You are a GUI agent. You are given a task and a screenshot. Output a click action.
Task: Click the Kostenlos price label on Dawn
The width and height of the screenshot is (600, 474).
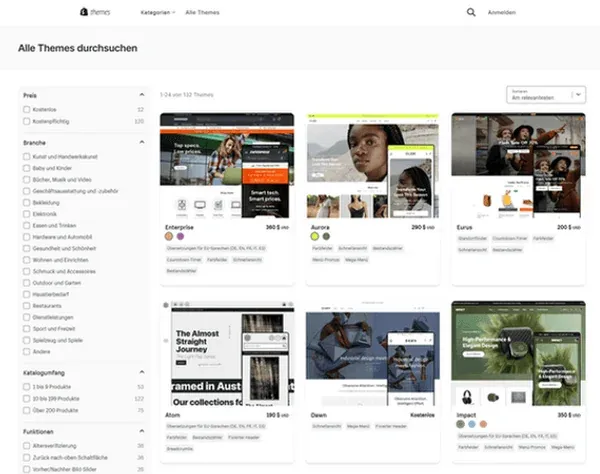tap(422, 415)
